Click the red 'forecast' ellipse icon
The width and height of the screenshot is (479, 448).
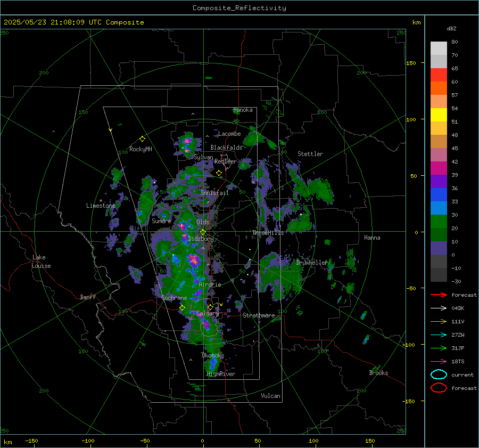pos(439,388)
